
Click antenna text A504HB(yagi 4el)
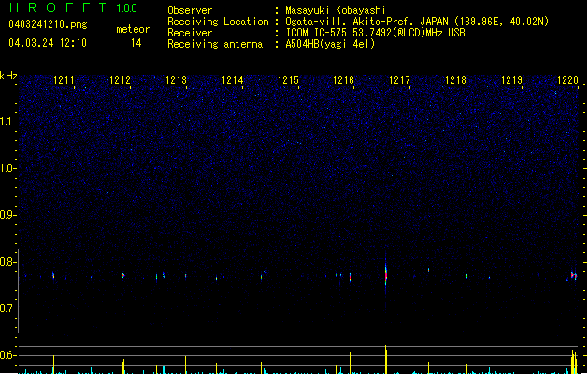coord(330,44)
